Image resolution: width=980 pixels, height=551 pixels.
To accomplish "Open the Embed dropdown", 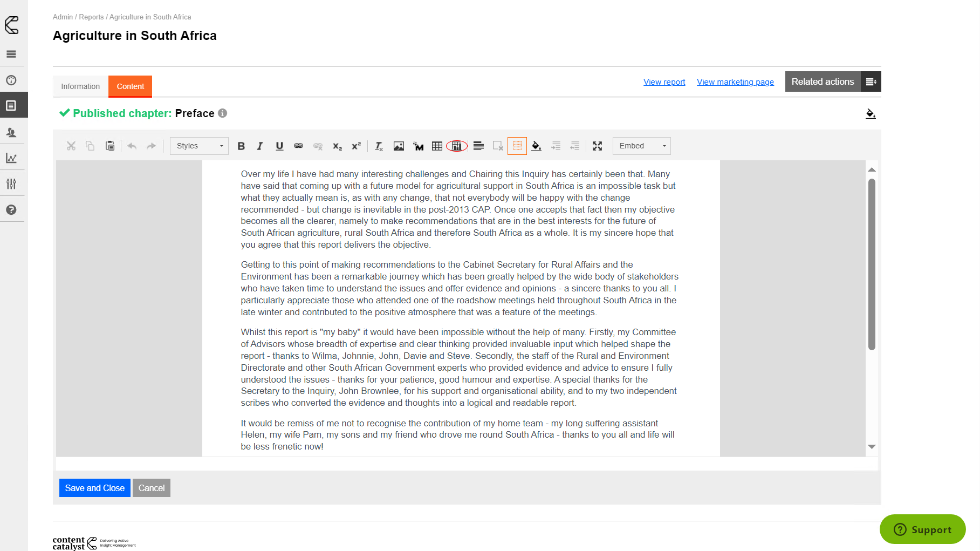I will pyautogui.click(x=641, y=146).
